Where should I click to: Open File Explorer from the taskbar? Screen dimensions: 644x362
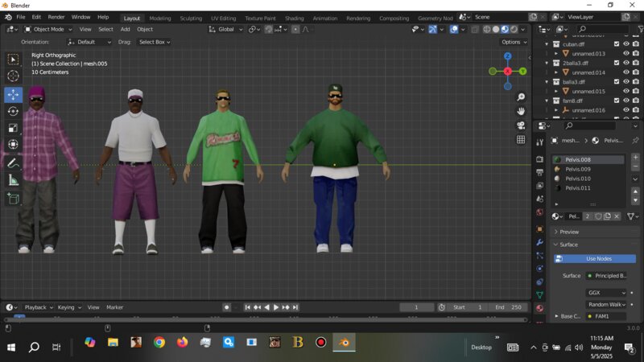point(113,343)
